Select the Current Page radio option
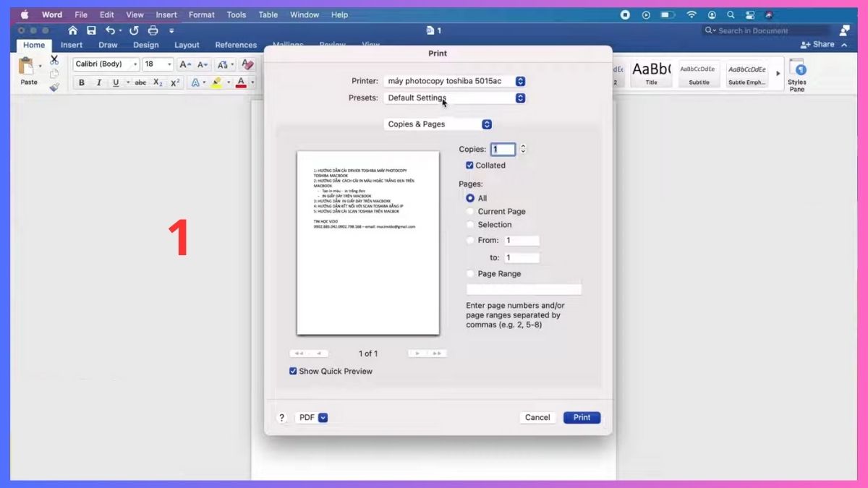868x488 pixels. [x=470, y=212]
